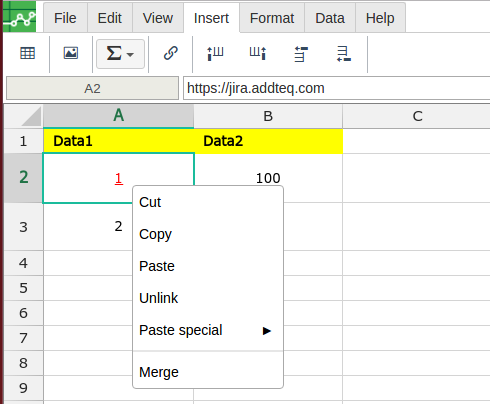Click the A2 cell name box

click(x=92, y=88)
